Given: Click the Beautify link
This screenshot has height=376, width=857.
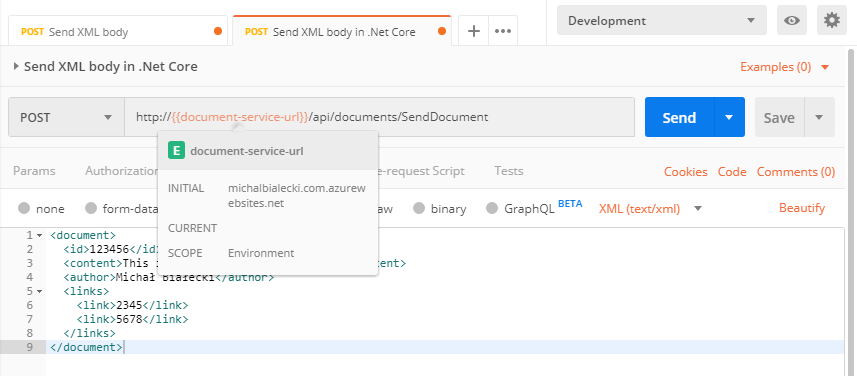Looking at the screenshot, I should pyautogui.click(x=802, y=208).
